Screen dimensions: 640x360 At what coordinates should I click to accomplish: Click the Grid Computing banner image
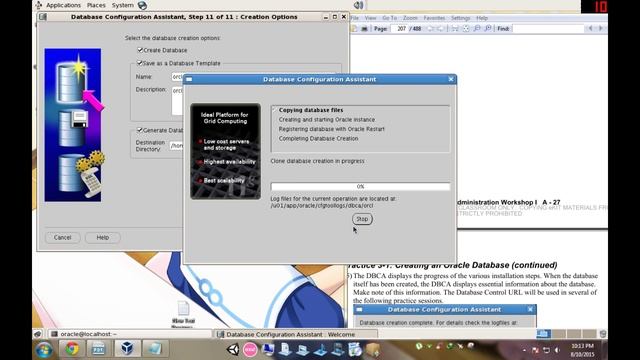tap(225, 151)
